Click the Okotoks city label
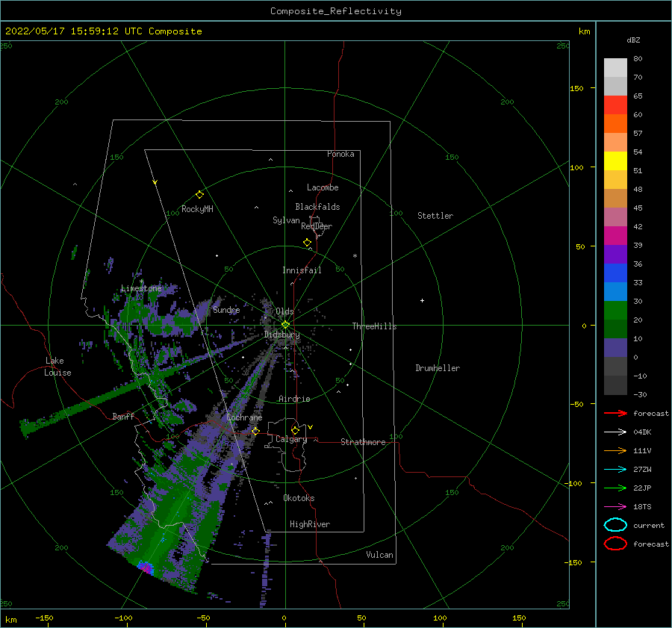 tap(299, 498)
